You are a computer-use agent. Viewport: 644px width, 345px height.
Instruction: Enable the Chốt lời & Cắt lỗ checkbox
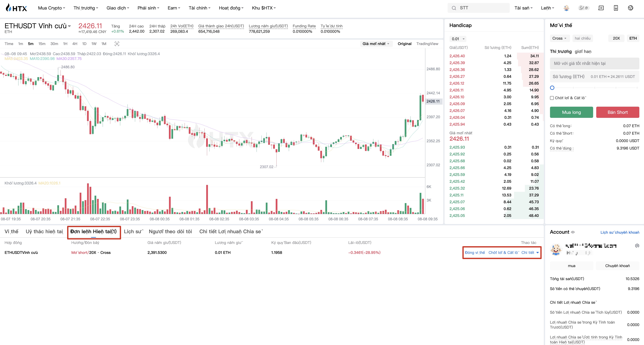point(552,98)
